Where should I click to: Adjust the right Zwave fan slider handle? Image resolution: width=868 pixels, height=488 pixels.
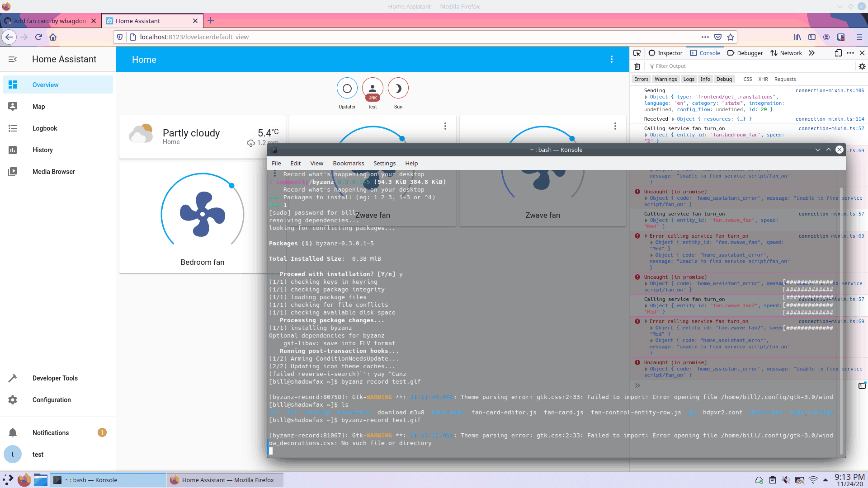(572, 139)
